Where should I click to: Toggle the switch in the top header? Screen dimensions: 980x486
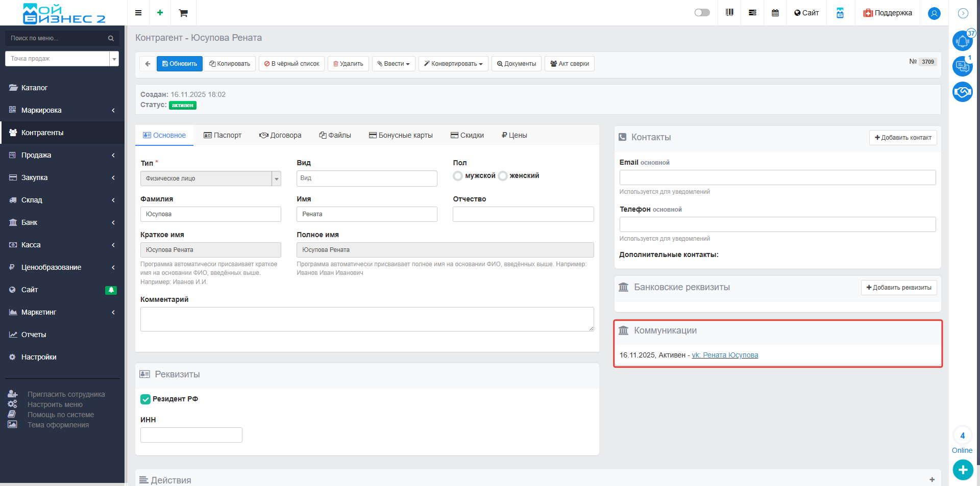pos(702,13)
